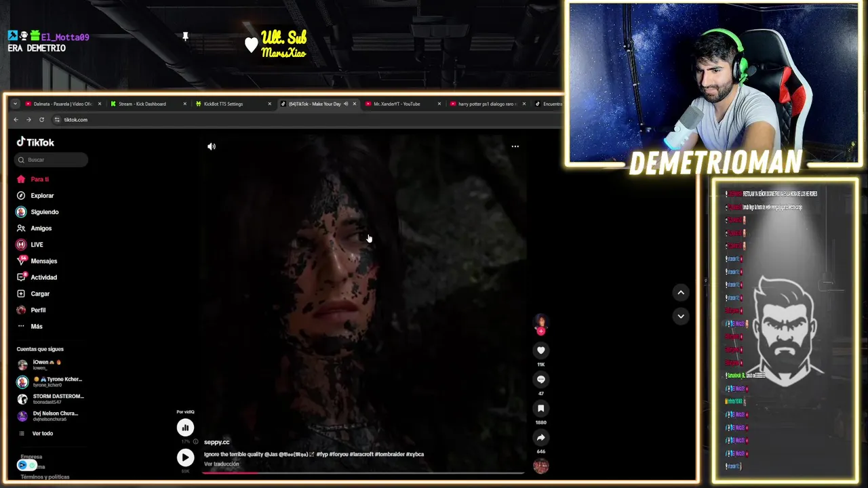This screenshot has height=488, width=868.
Task: Switch to KickBot TTS Settings tab
Action: (232, 104)
